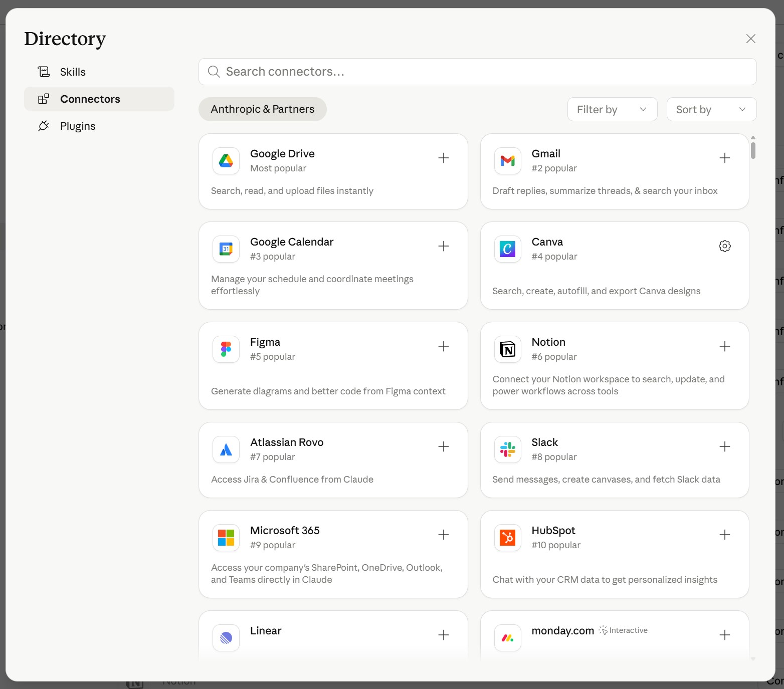Add the Linear connector with plus
The height and width of the screenshot is (689, 784).
click(x=444, y=635)
